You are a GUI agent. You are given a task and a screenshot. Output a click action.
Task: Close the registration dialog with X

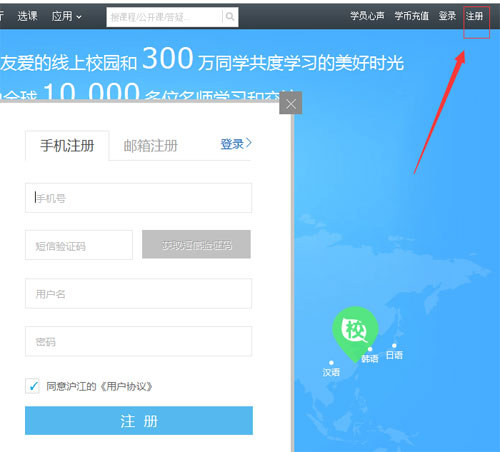pos(291,104)
